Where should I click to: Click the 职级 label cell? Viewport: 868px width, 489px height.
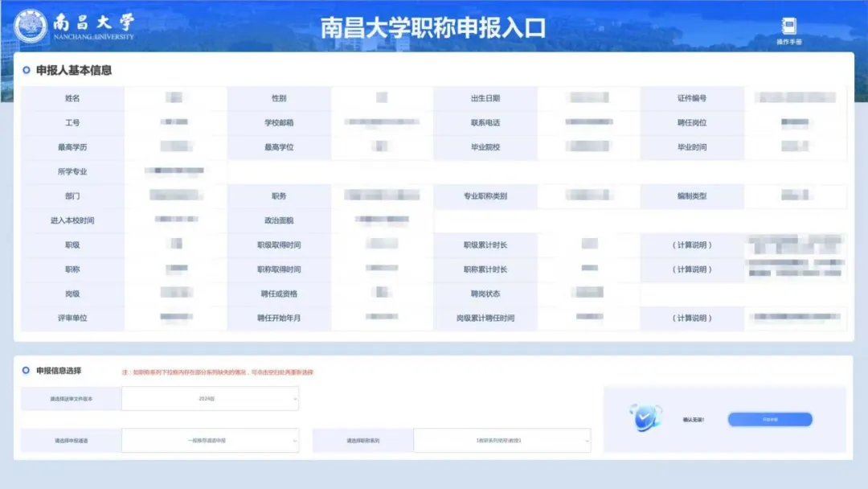[72, 244]
